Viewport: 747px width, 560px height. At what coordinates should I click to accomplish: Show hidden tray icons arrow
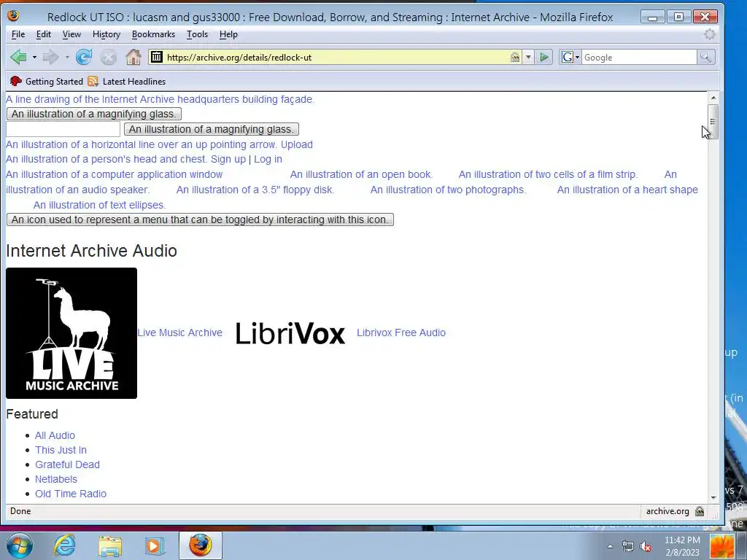pos(611,546)
